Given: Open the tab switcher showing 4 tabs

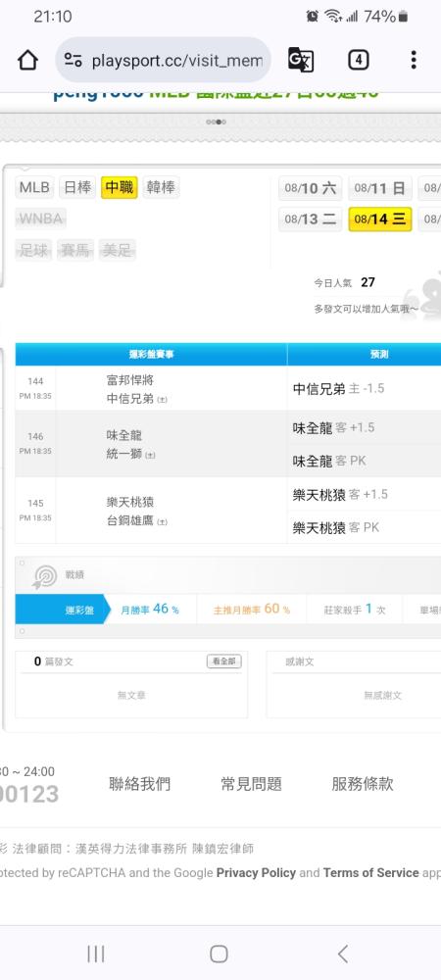Looking at the screenshot, I should 358,60.
